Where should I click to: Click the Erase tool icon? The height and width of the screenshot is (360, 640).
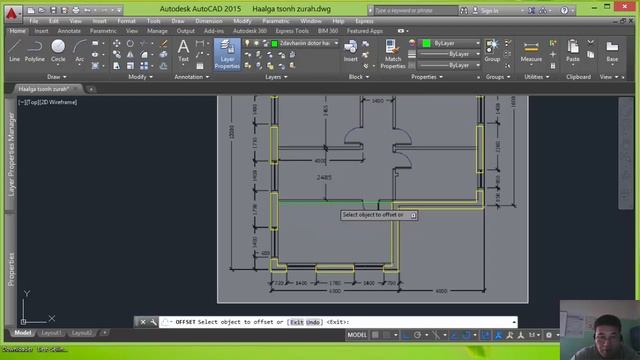(164, 43)
